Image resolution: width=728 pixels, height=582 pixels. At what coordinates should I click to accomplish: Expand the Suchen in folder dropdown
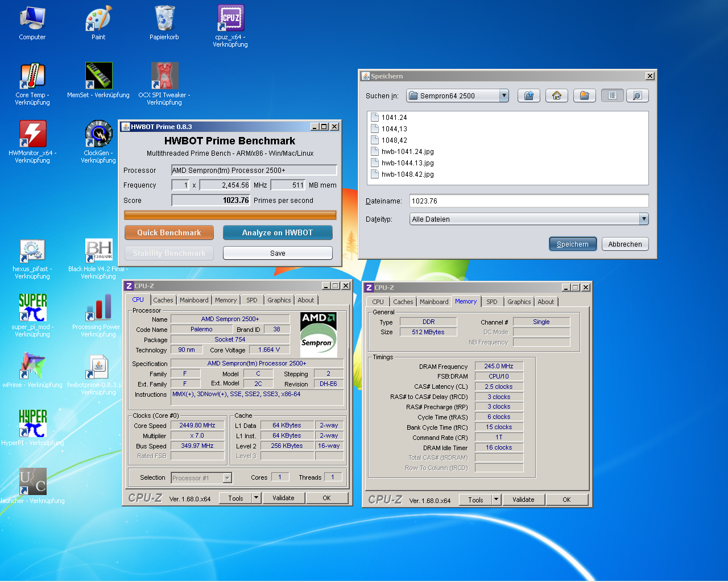pyautogui.click(x=504, y=95)
